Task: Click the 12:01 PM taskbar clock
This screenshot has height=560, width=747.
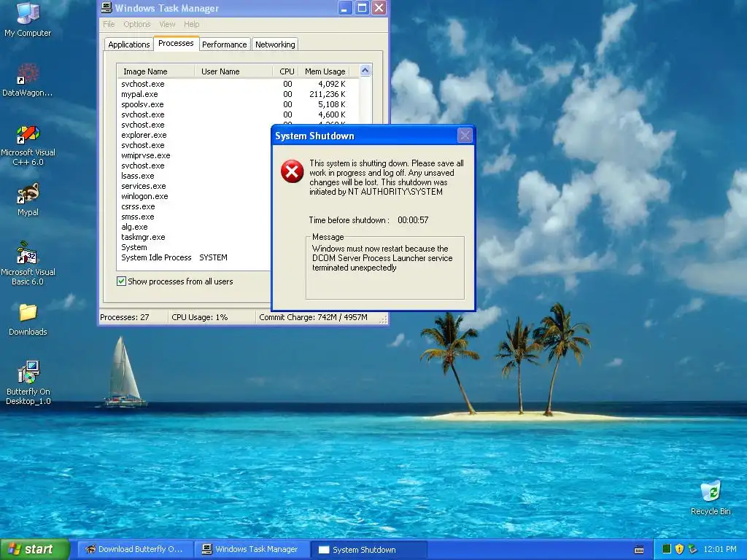Action: [720, 550]
